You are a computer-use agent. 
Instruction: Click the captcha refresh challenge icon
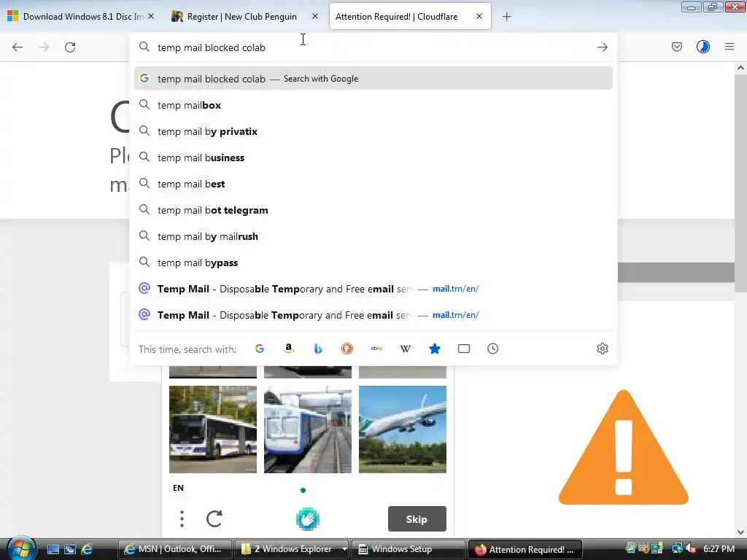click(x=214, y=518)
